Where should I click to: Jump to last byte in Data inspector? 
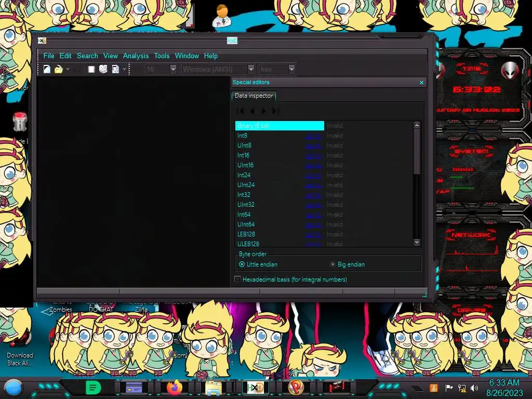(275, 111)
